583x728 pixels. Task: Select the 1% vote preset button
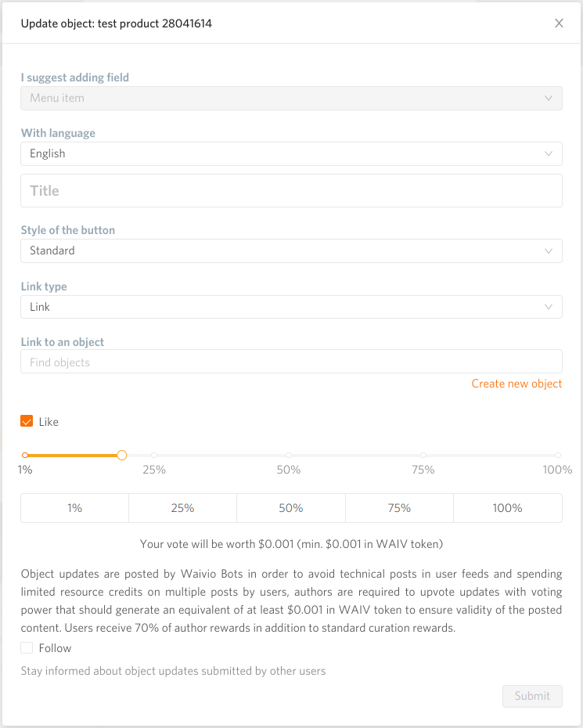[x=74, y=508]
